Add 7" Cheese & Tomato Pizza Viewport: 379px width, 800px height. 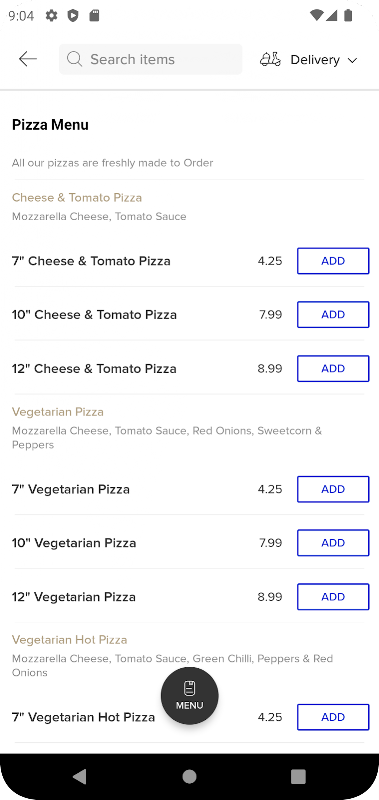pos(333,261)
